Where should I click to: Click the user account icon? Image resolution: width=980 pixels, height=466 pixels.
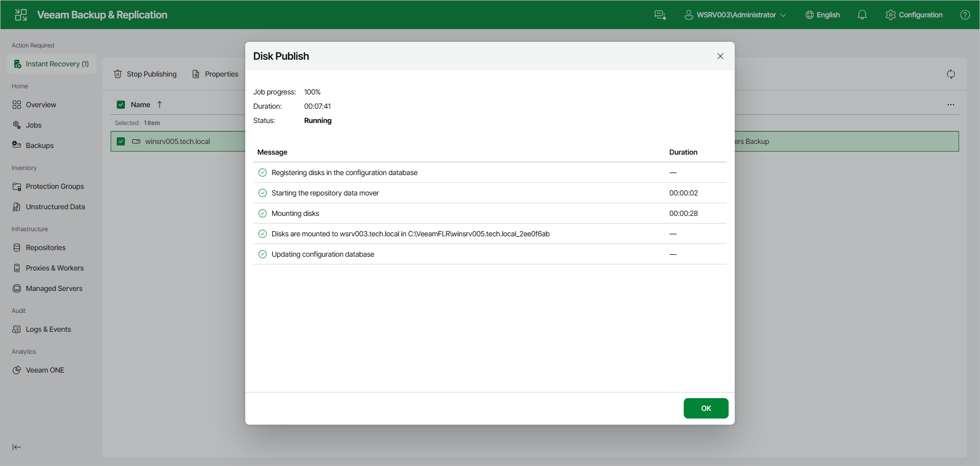tap(689, 15)
